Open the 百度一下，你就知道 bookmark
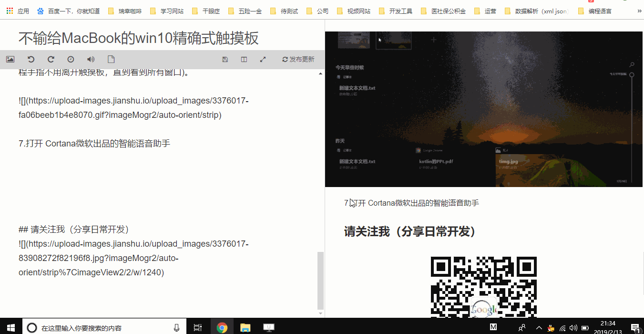Screen dimensions: 644x334 click(x=69, y=11)
